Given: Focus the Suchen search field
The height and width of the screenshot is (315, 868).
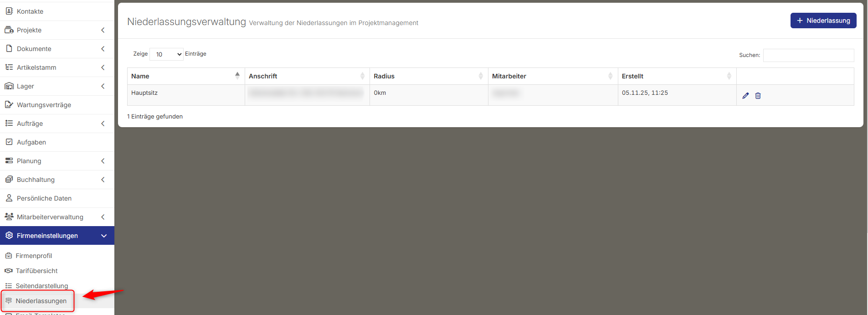Looking at the screenshot, I should (x=808, y=55).
